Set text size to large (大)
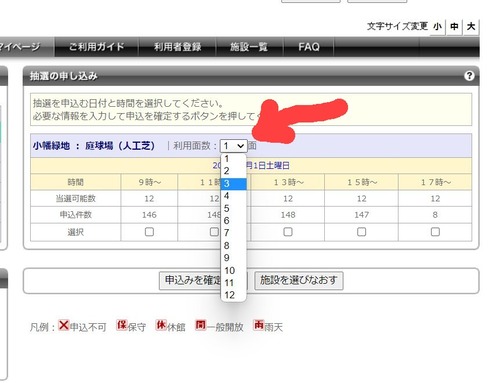This screenshot has width=500, height=383. point(471,27)
